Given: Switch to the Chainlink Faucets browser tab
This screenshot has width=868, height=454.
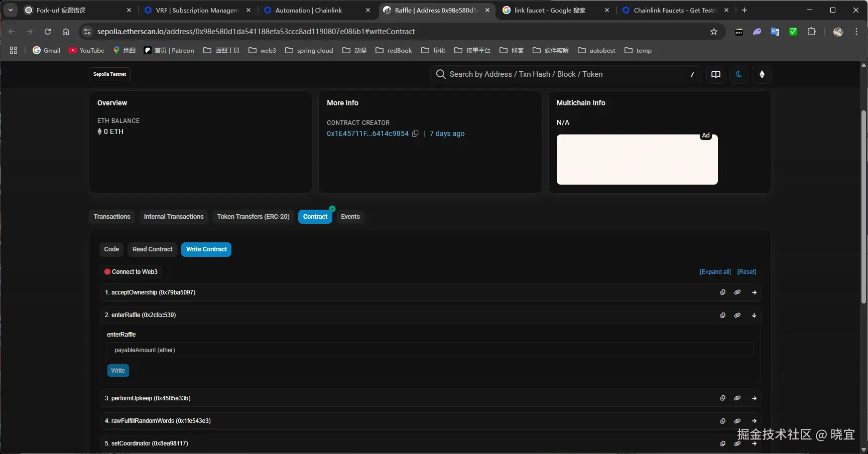Looking at the screenshot, I should click(675, 10).
